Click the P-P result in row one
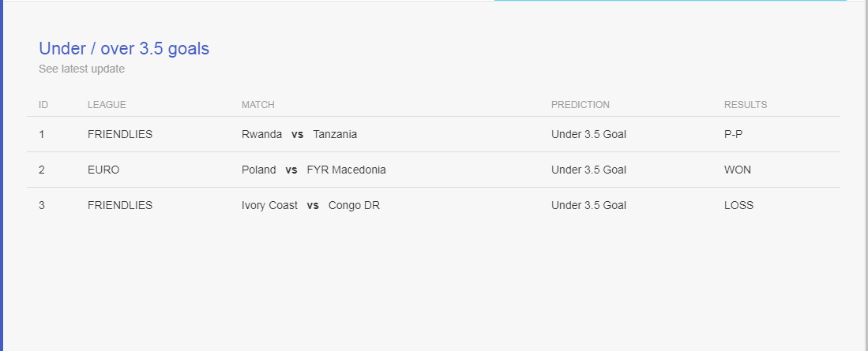 click(733, 134)
